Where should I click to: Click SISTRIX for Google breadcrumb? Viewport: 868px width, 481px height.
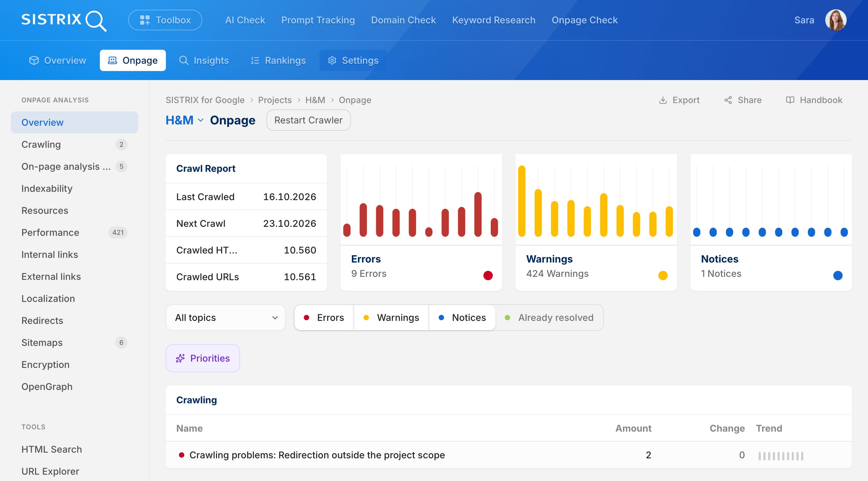tap(205, 100)
